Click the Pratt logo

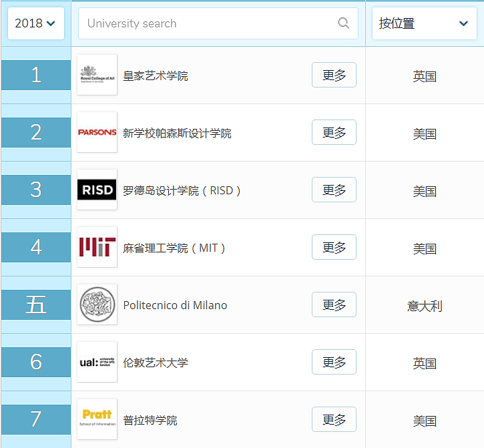(97, 419)
